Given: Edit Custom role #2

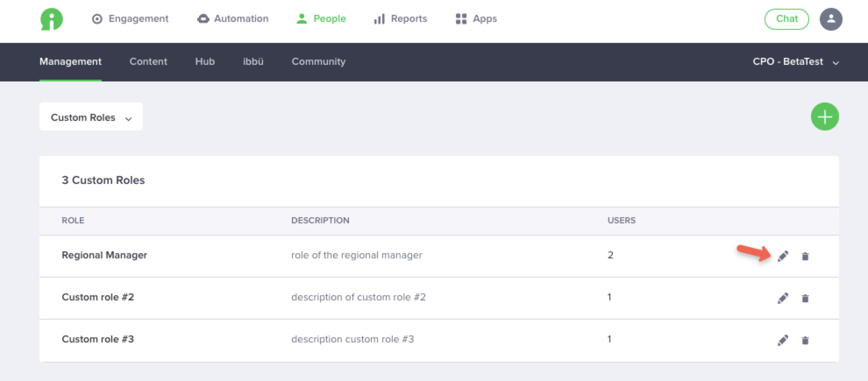Looking at the screenshot, I should click(783, 298).
